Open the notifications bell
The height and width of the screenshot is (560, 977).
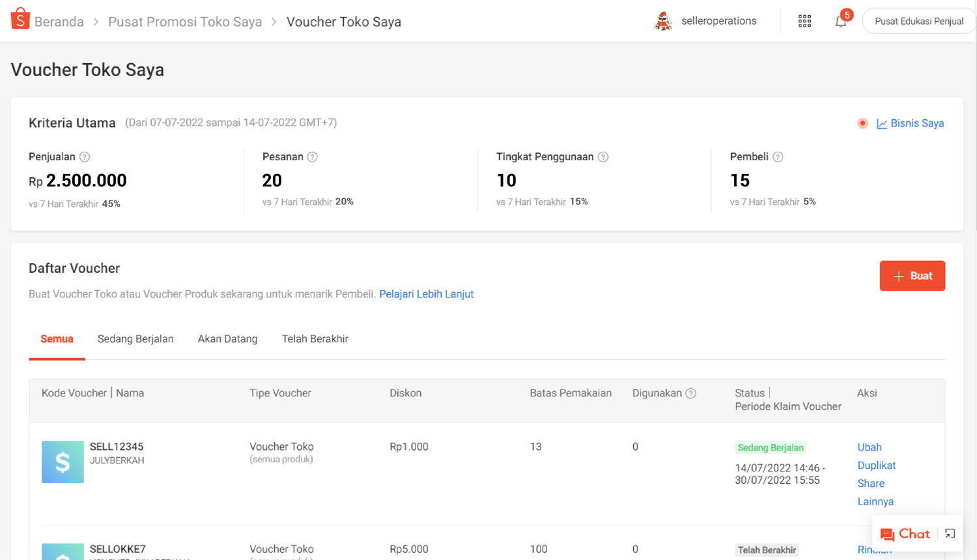click(x=841, y=21)
